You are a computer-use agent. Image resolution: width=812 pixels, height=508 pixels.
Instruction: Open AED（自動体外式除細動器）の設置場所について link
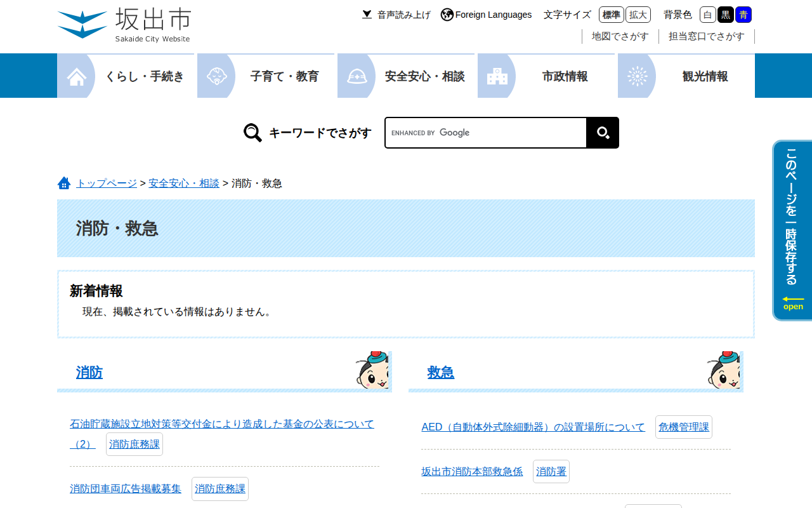pyautogui.click(x=533, y=427)
